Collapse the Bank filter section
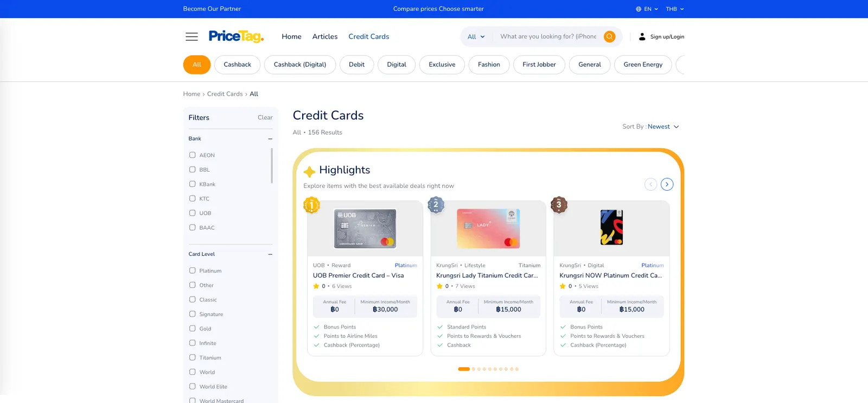868x403 pixels. [270, 138]
